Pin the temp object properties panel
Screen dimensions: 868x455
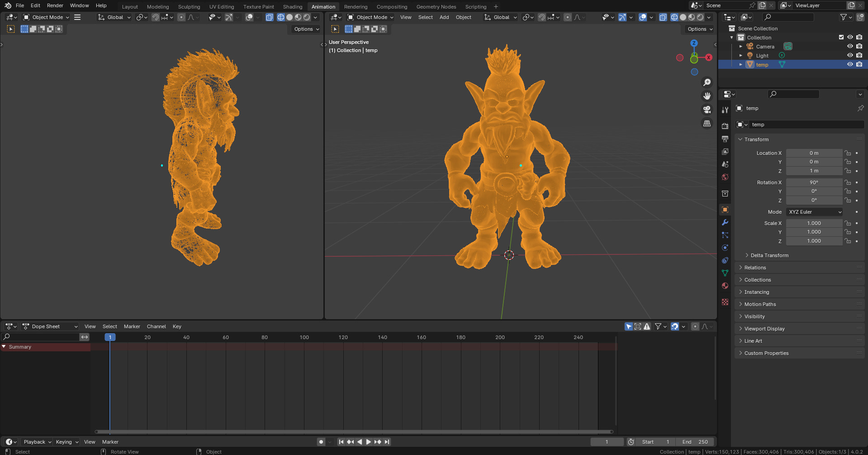(x=860, y=108)
